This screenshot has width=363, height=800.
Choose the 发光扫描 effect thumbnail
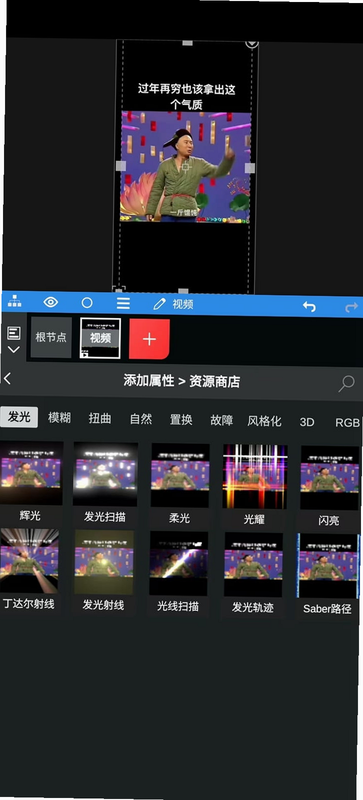(105, 474)
